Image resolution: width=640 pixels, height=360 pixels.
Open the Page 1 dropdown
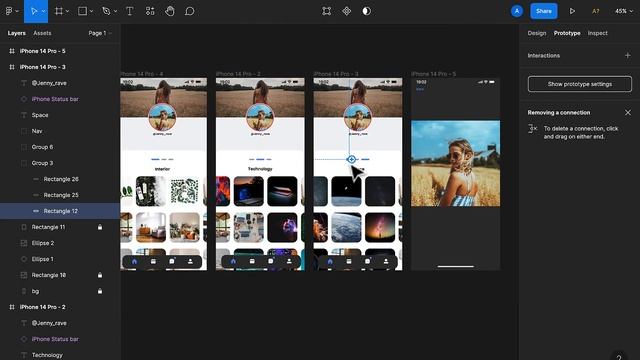pyautogui.click(x=100, y=33)
